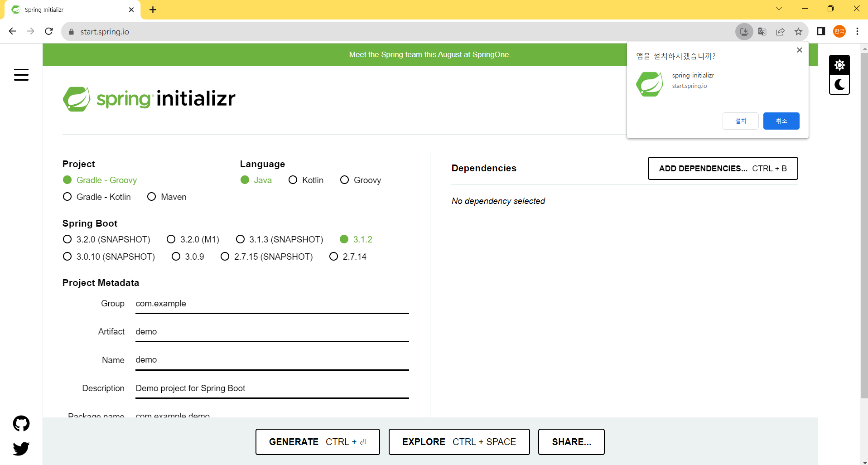Click the 취소 cancel button
This screenshot has height=465, width=868.
coord(781,121)
